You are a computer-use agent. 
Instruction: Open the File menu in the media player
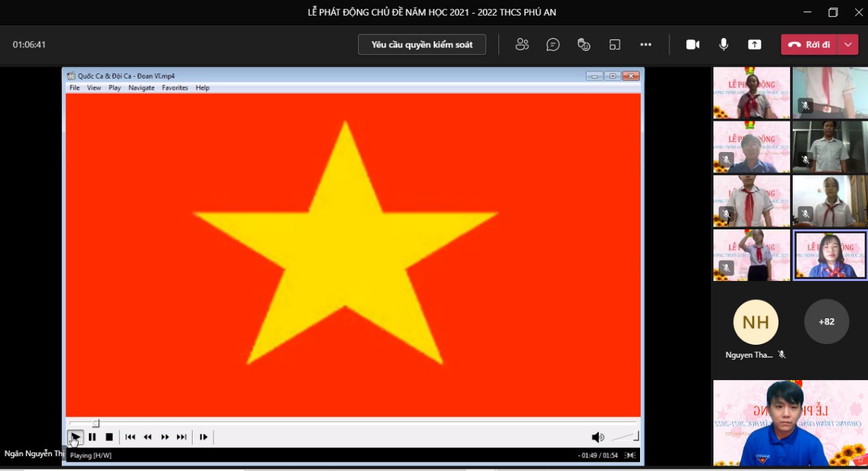point(75,88)
